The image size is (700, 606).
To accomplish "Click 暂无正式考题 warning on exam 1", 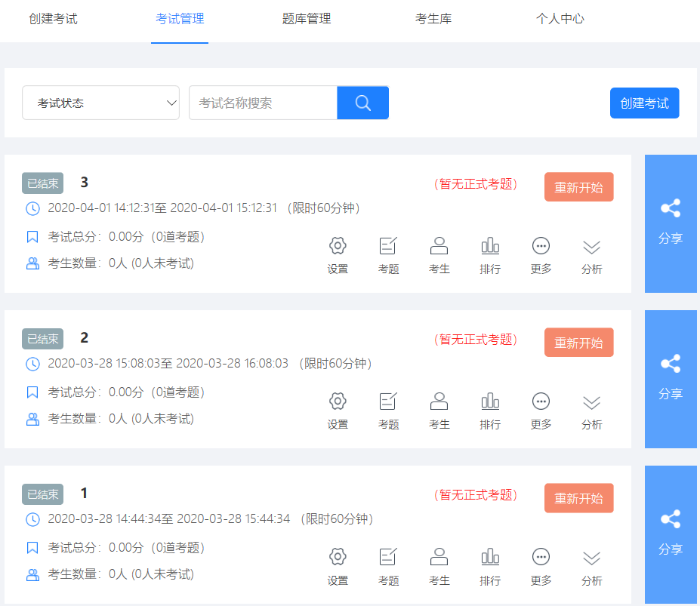I will coord(476,495).
